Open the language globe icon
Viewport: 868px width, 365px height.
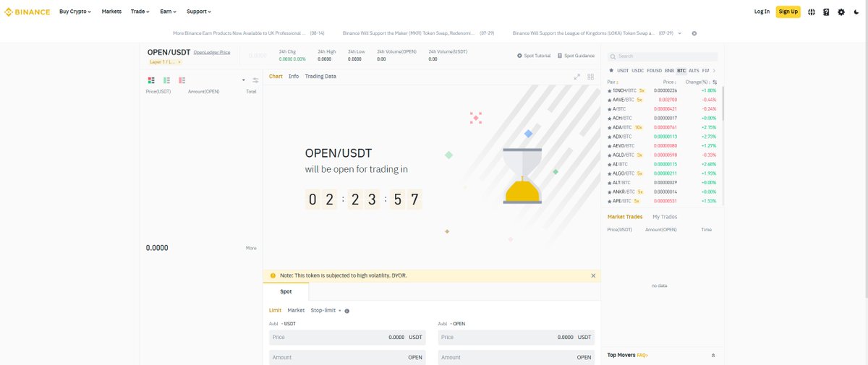pos(812,12)
